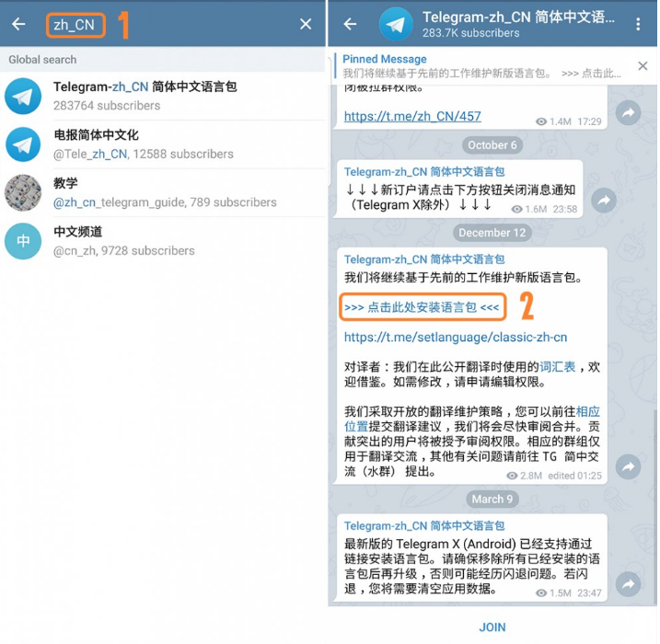The image size is (660, 644).
Task: Open the channel avatar in header
Action: pyautogui.click(x=396, y=25)
